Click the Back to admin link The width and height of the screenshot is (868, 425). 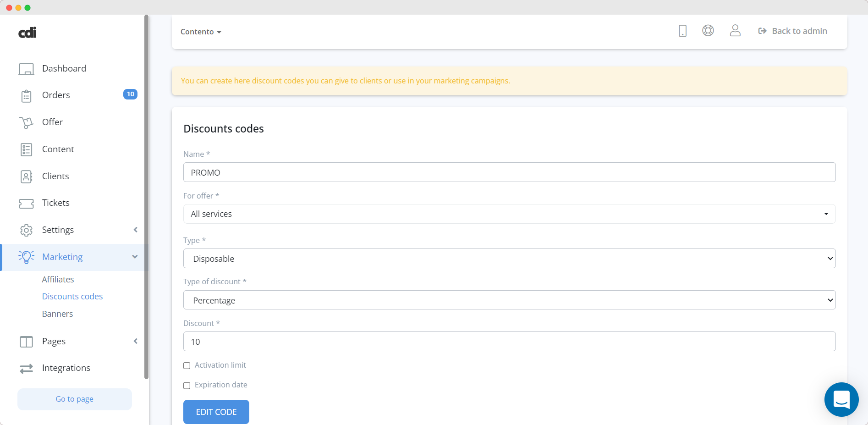(x=793, y=31)
